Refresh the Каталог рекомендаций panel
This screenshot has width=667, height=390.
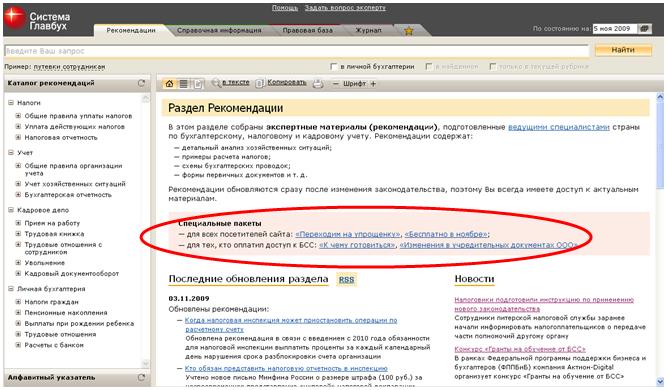(x=141, y=83)
